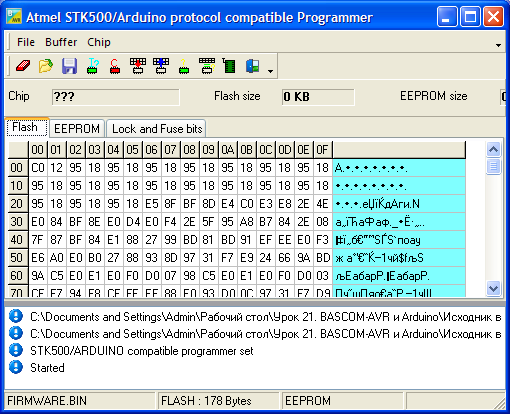
Task: Click column header 0A
Action: click(x=228, y=150)
